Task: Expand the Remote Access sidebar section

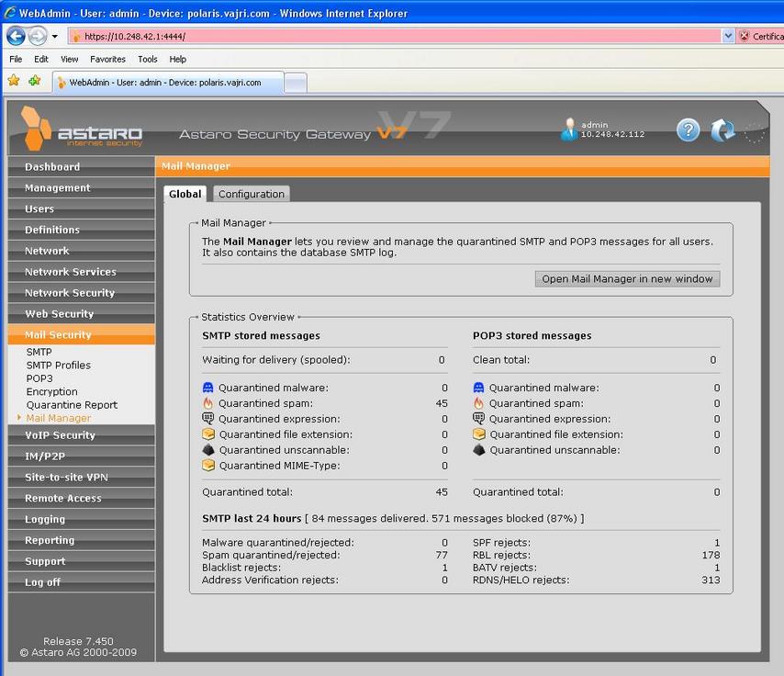Action: click(81, 498)
